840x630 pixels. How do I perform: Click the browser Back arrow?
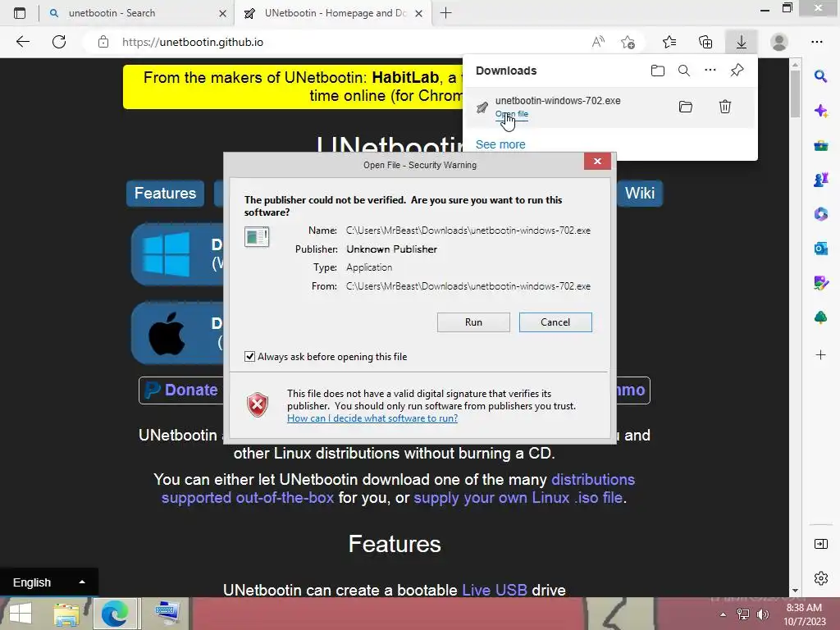coord(22,42)
